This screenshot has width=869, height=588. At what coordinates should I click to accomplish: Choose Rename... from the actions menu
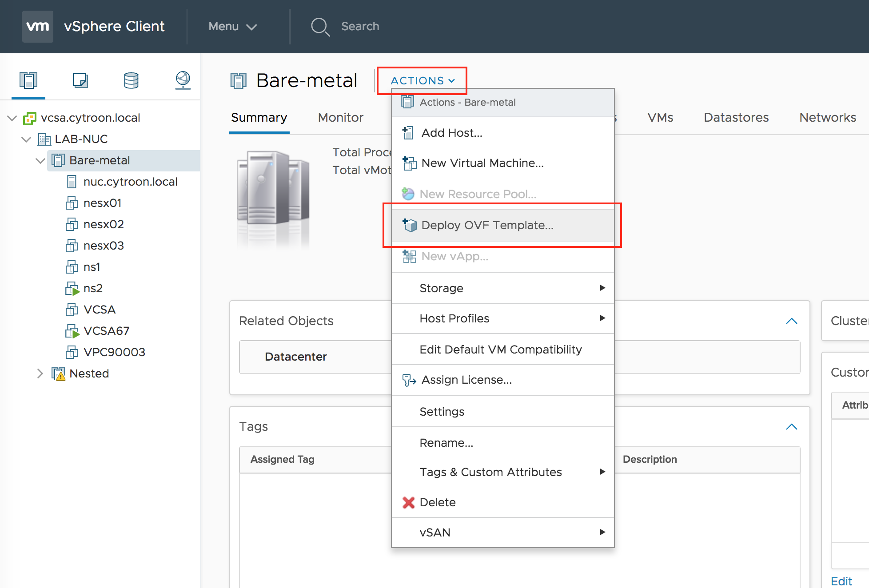(503, 443)
